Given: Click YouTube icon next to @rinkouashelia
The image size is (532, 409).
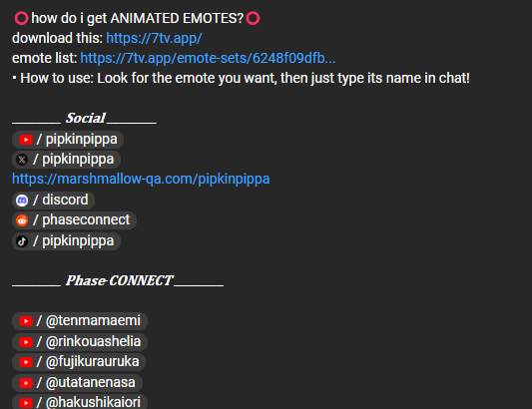Looking at the screenshot, I should point(26,342).
